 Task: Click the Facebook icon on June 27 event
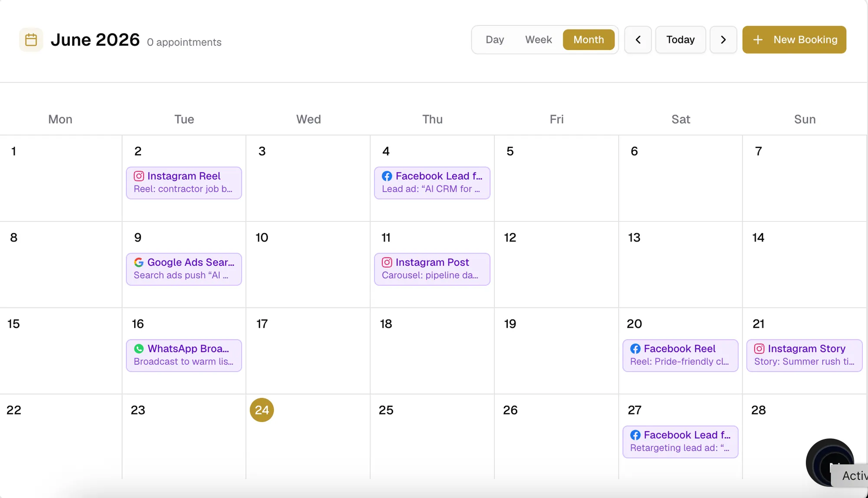(635, 435)
